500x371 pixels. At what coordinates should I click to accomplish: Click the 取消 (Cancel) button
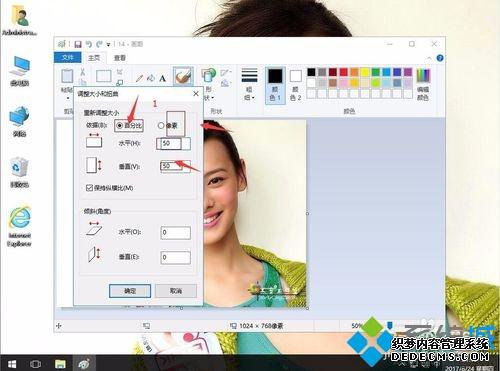point(176,291)
